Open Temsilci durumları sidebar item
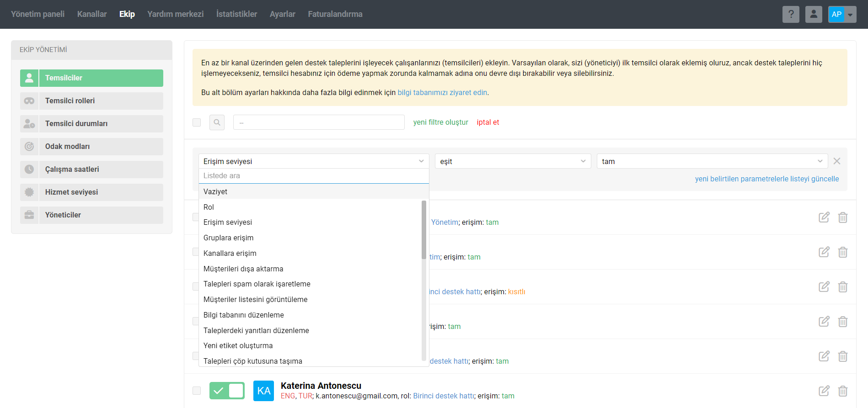The width and height of the screenshot is (868, 408). coord(91,124)
